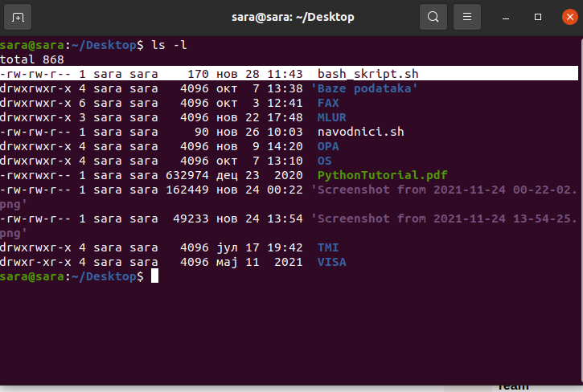Click the size 90 of navodnici.sh
This screenshot has height=392, width=583.
click(202, 132)
